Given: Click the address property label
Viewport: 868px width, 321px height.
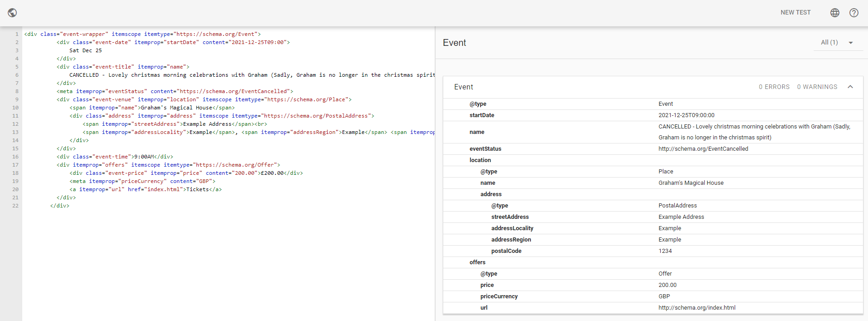Looking at the screenshot, I should pyautogui.click(x=491, y=194).
